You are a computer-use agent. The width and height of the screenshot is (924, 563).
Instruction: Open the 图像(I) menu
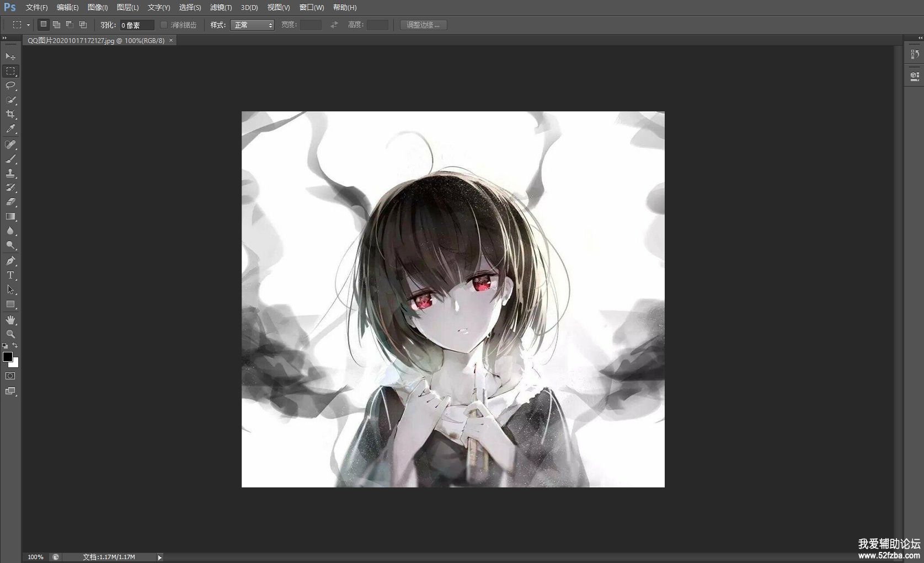click(98, 8)
